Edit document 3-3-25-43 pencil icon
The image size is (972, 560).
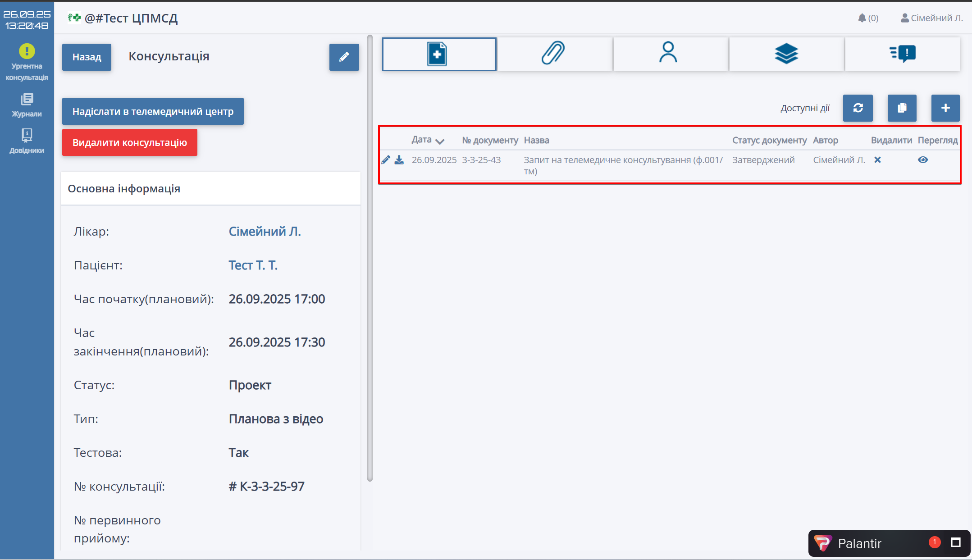[x=386, y=160]
